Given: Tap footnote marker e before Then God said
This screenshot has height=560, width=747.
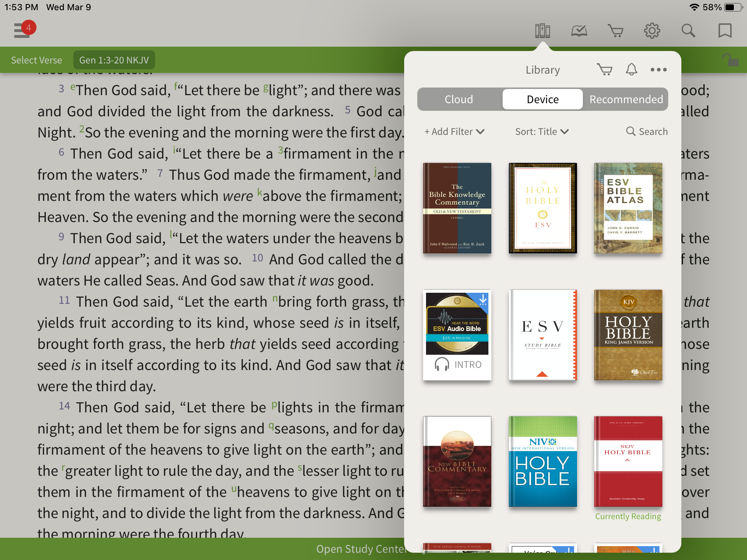Looking at the screenshot, I should click(x=73, y=87).
